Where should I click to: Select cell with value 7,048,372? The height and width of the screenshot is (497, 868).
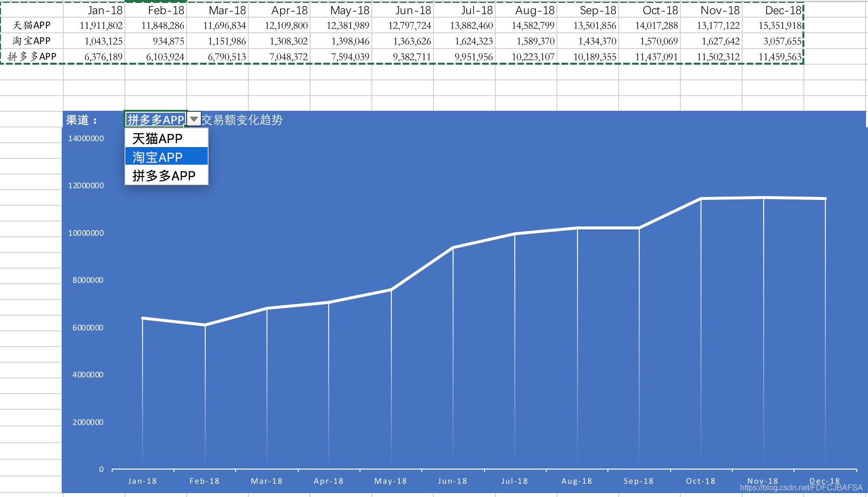[279, 56]
